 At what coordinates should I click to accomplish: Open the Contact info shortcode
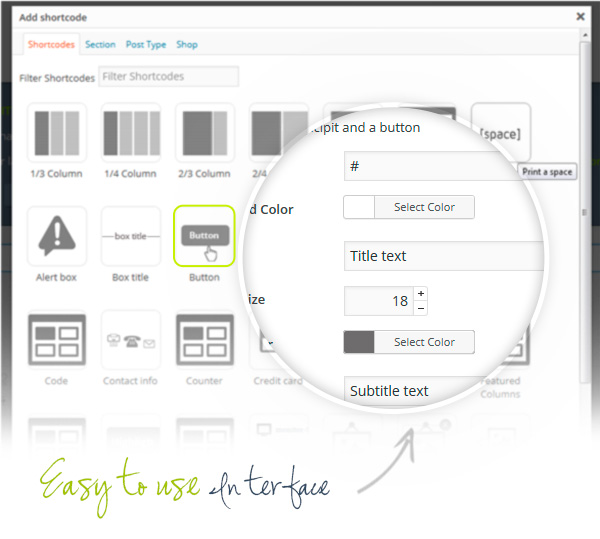131,340
